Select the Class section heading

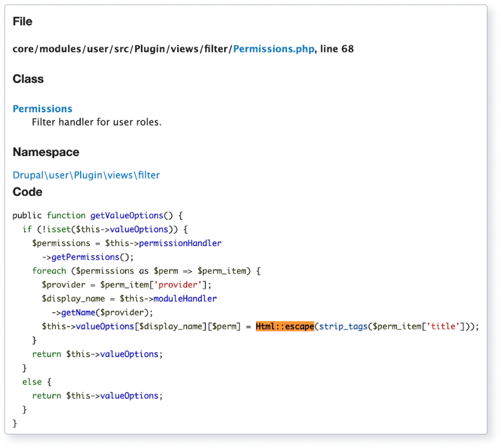point(28,79)
